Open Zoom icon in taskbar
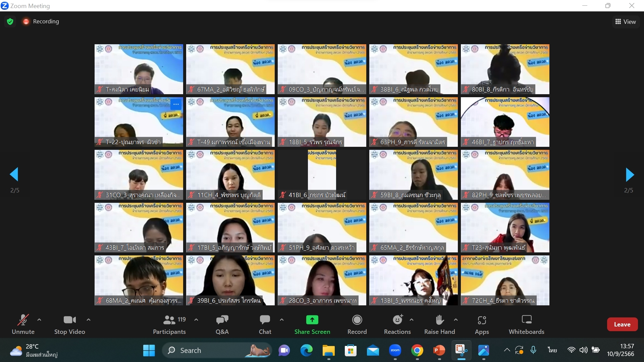 pyautogui.click(x=395, y=351)
